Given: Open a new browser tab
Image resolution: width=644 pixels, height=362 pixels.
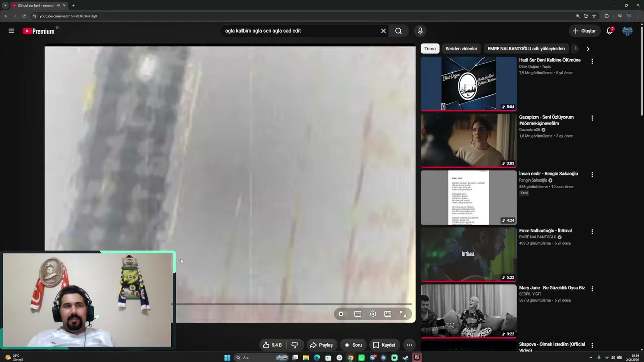Looking at the screenshot, I should click(73, 5).
